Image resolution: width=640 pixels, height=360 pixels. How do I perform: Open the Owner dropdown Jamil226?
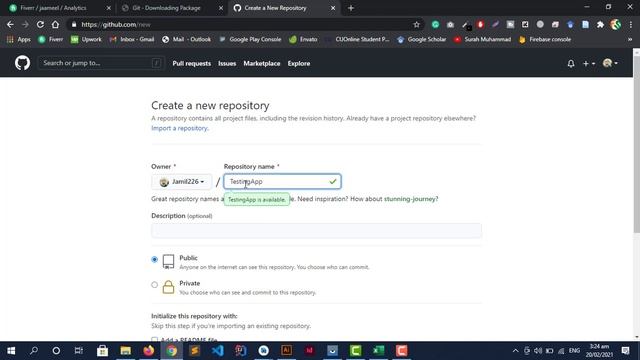tap(182, 182)
